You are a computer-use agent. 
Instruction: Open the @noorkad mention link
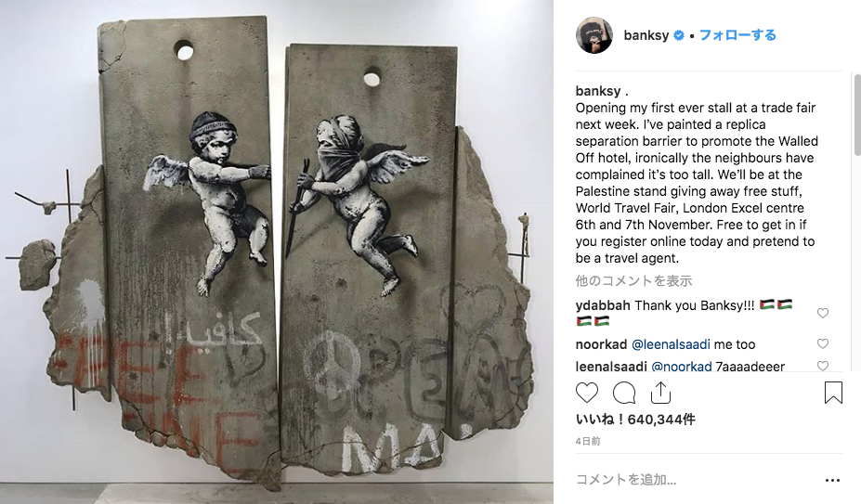click(x=682, y=367)
